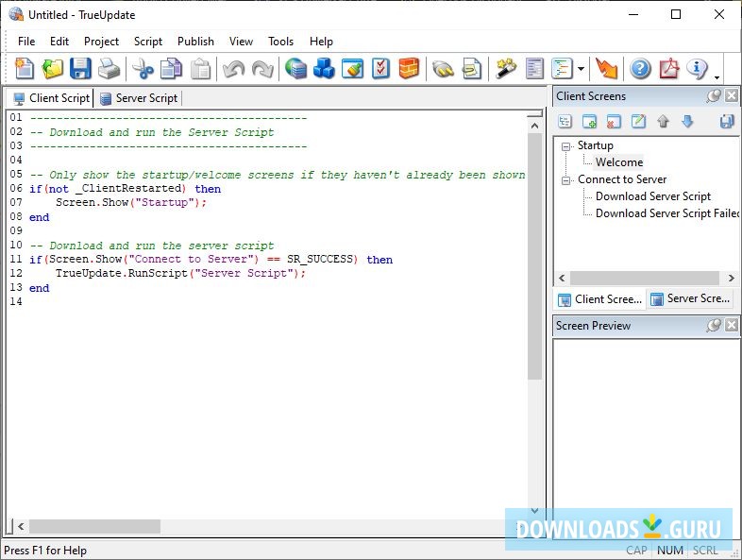Close the Screen Preview panel
This screenshot has height=560, width=742.
pyautogui.click(x=732, y=326)
